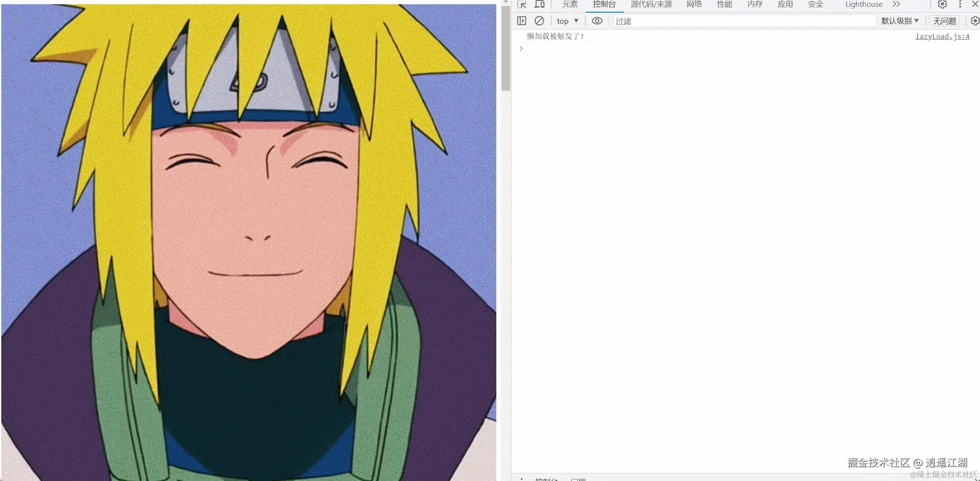Switch to the 元素 tab
Screen dimensions: 980x481
click(570, 4)
